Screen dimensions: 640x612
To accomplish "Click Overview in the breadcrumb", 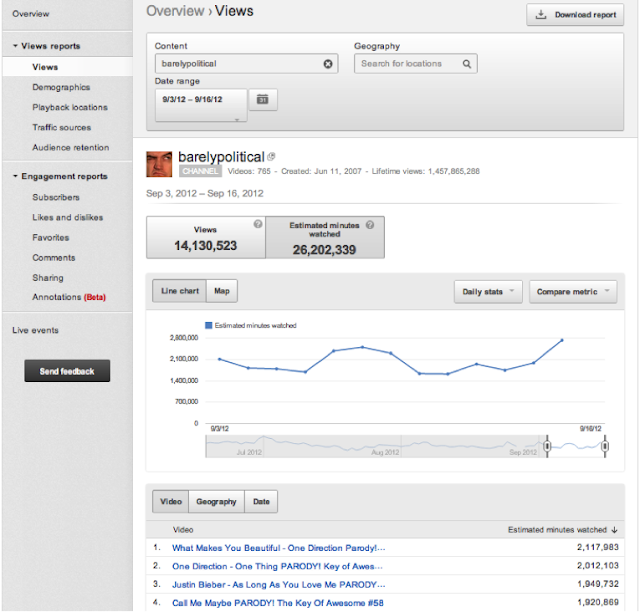I will point(175,11).
